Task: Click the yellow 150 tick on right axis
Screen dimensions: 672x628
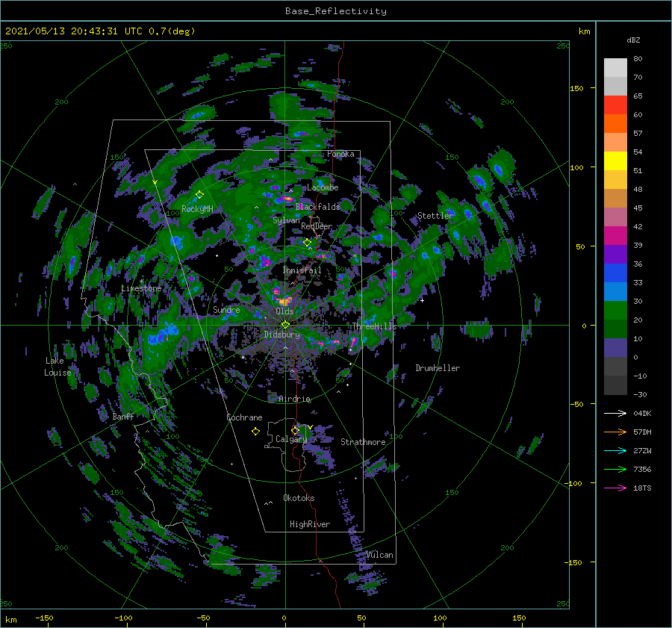Action: pos(576,88)
